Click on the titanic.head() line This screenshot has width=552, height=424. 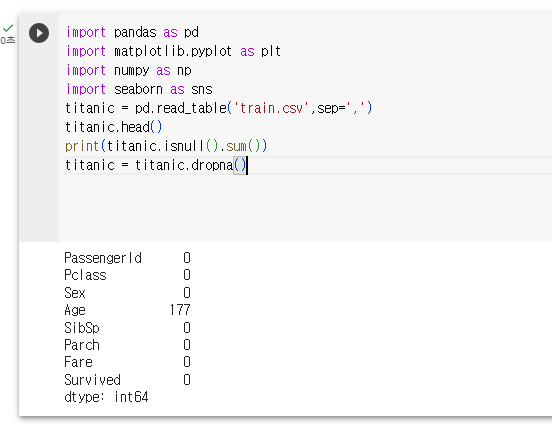(113, 127)
